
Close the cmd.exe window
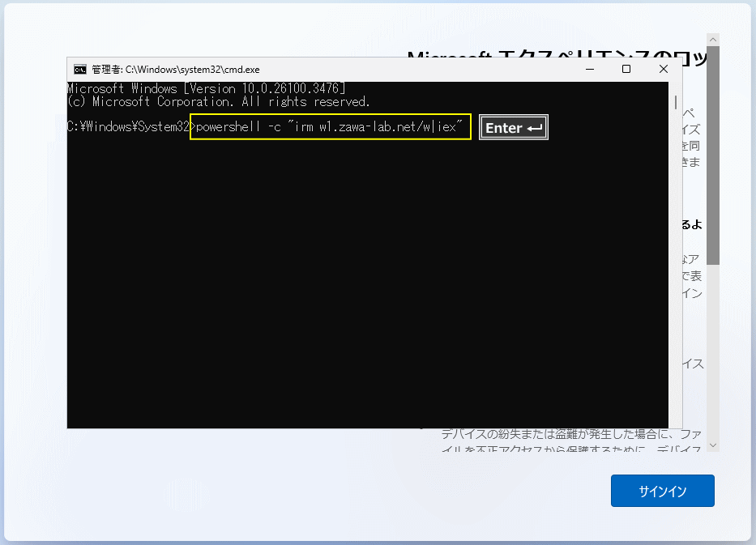pyautogui.click(x=664, y=70)
